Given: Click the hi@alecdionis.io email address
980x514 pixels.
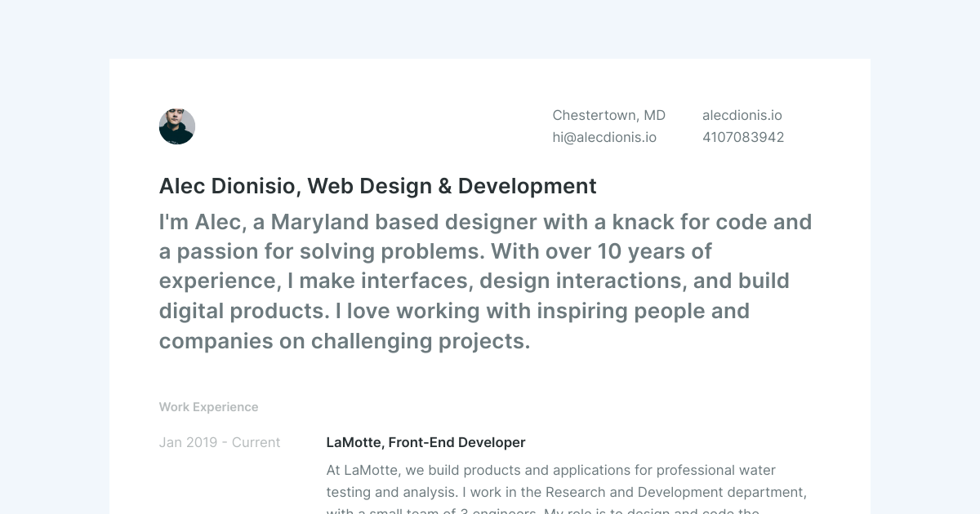Looking at the screenshot, I should 604,137.
